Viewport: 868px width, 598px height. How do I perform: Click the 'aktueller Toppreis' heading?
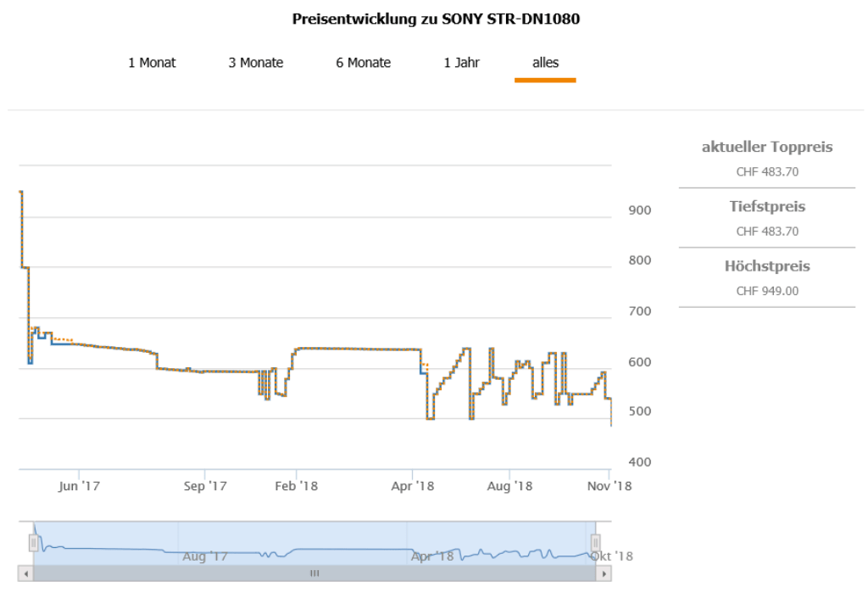pyautogui.click(x=766, y=147)
